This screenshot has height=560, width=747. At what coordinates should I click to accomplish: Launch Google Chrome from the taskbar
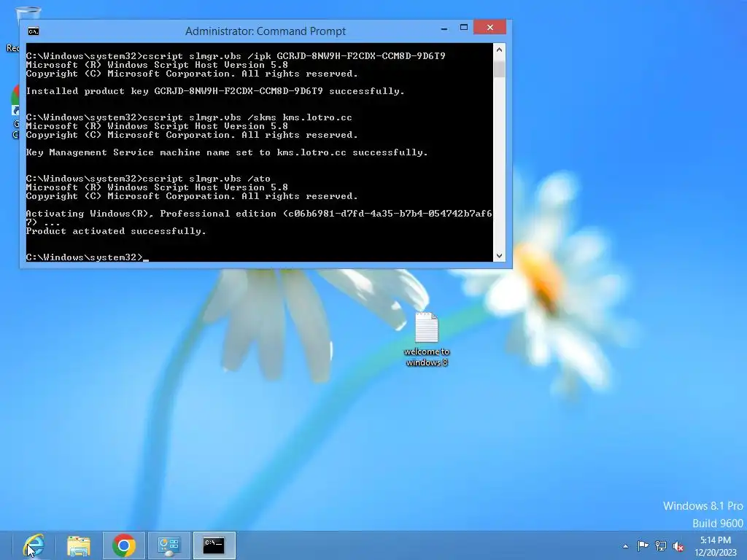pos(124,545)
